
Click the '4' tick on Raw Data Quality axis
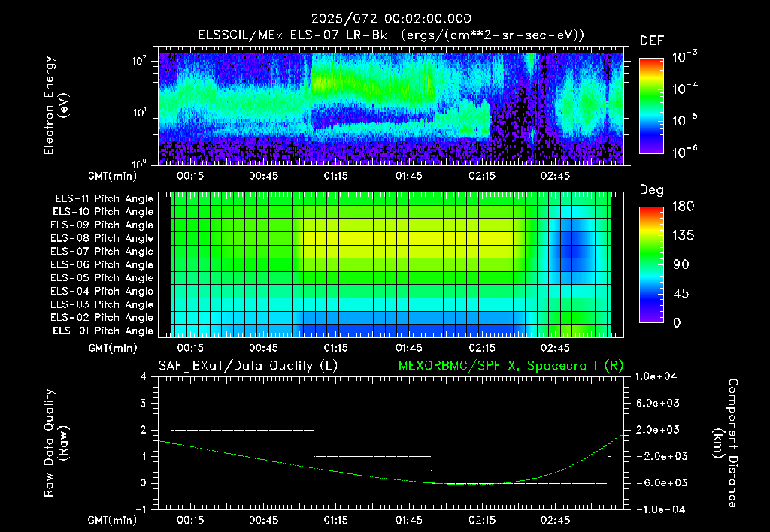(x=144, y=376)
